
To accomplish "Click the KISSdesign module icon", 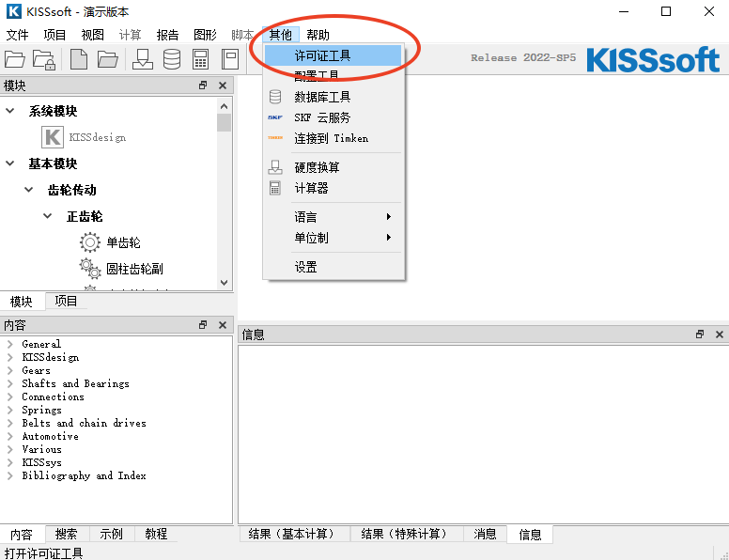I will (52, 137).
